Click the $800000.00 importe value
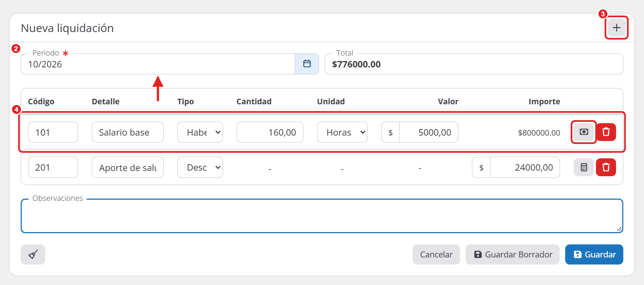The width and height of the screenshot is (644, 285). (x=539, y=133)
